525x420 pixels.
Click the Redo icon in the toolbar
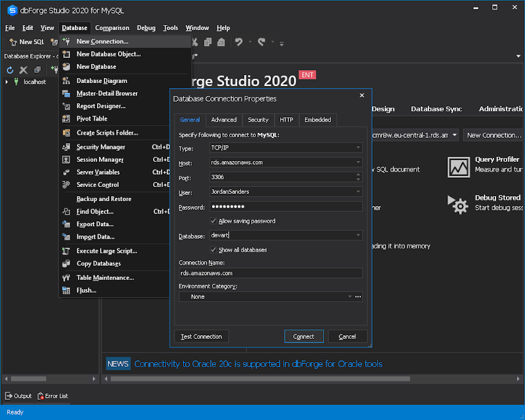[x=261, y=42]
